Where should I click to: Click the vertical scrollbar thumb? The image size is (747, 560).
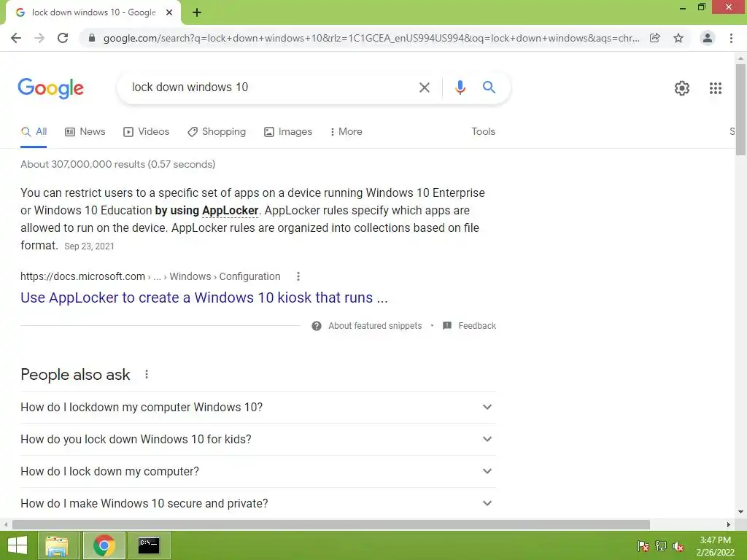[740, 109]
